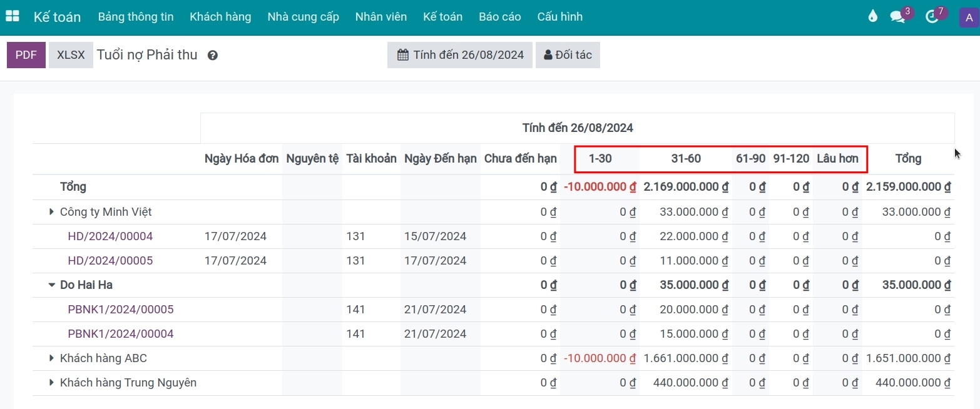Click the 31-60 aging column header
The width and height of the screenshot is (980, 409).
[x=686, y=159]
